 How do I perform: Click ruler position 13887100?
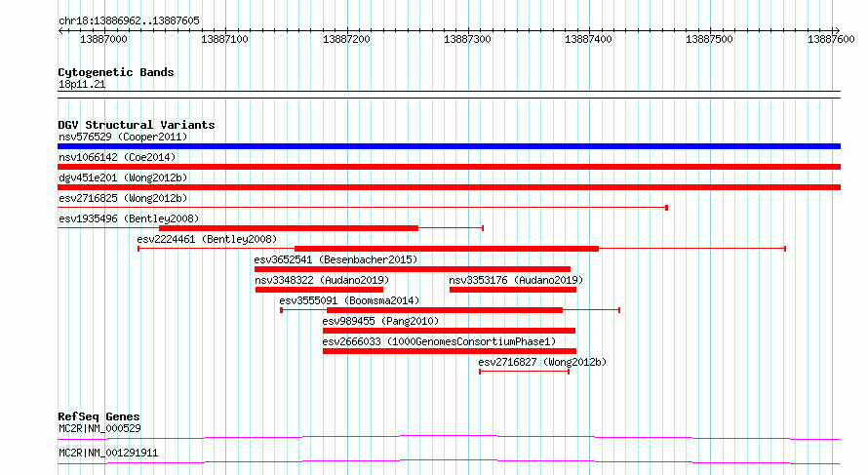[x=224, y=39]
